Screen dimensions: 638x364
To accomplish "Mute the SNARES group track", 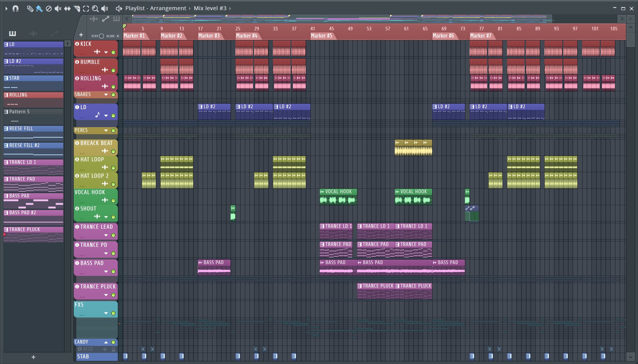I will tap(113, 95).
